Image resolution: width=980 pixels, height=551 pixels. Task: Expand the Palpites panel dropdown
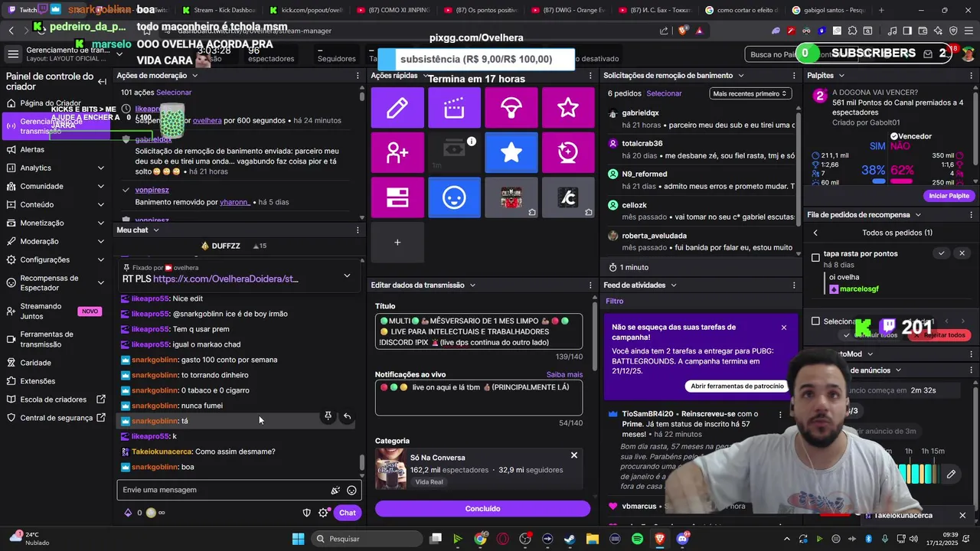pos(841,76)
